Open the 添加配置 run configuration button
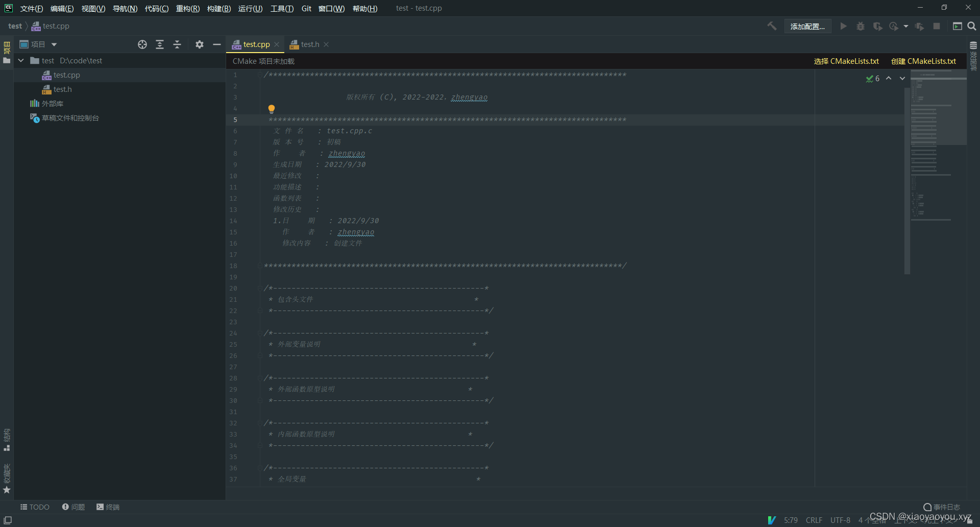980x527 pixels. (807, 26)
